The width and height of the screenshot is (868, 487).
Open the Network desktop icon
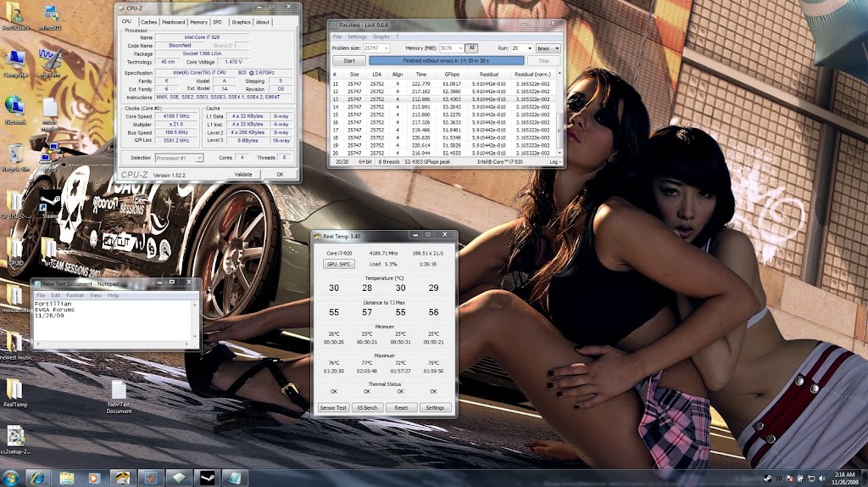tap(14, 106)
